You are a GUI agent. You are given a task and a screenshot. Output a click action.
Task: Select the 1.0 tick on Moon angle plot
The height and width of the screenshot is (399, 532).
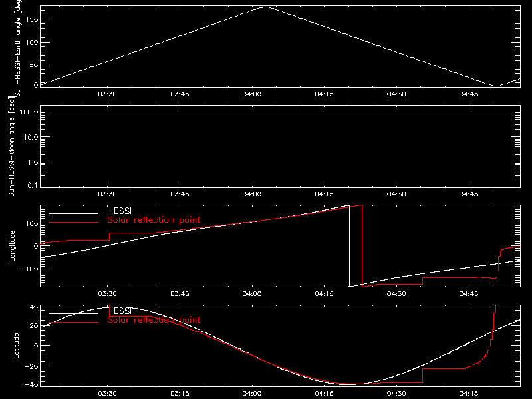pyautogui.click(x=33, y=162)
